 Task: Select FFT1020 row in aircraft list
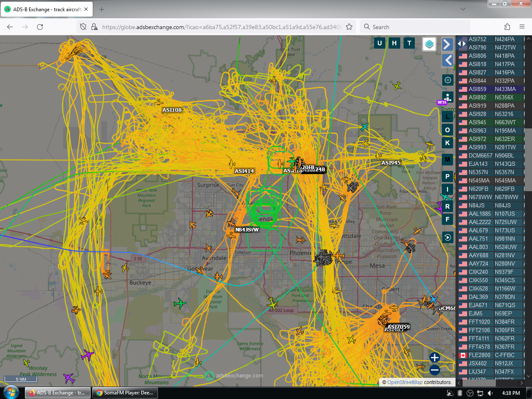(x=492, y=322)
